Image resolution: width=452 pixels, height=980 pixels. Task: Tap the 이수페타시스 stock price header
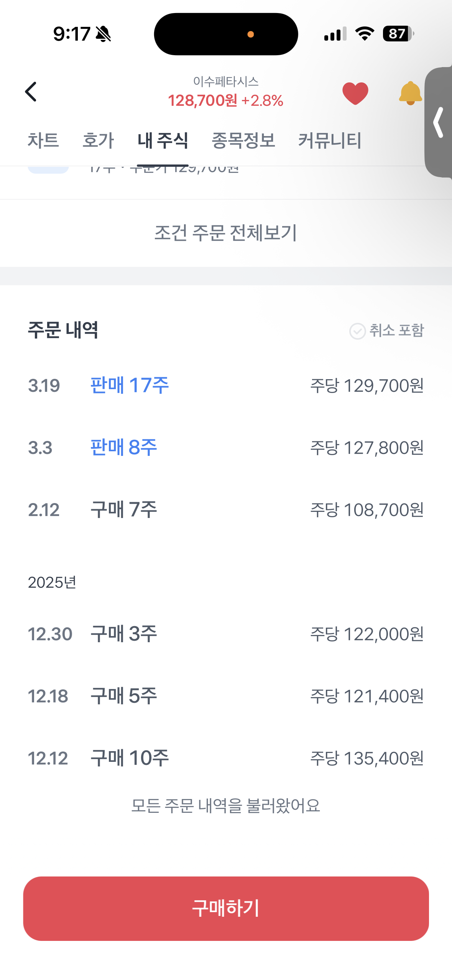pos(225,93)
